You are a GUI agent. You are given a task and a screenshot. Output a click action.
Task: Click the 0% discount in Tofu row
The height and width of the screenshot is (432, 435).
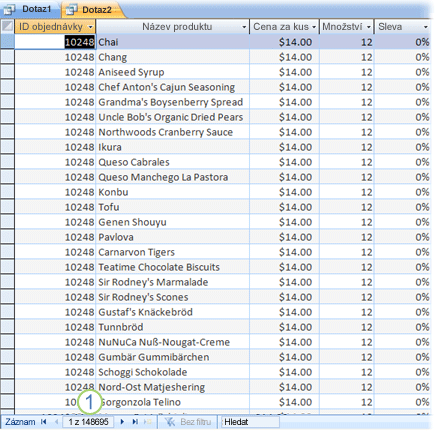click(402, 207)
